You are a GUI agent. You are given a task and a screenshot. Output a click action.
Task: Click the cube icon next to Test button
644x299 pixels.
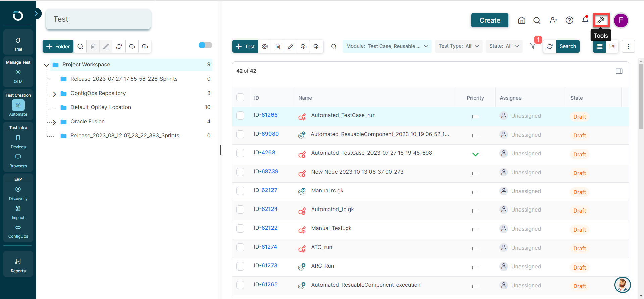[x=265, y=46]
